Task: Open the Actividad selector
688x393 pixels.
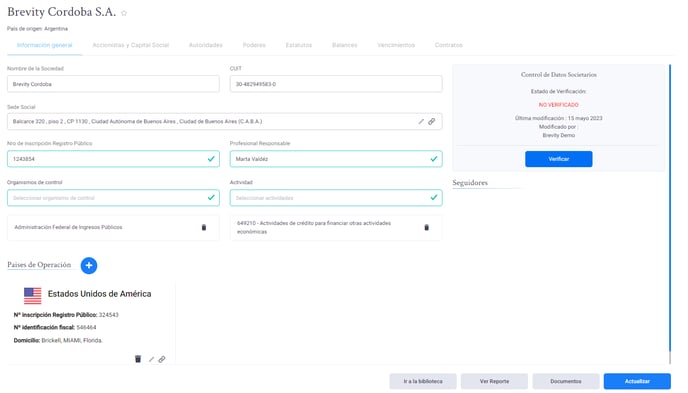Action: [336, 198]
